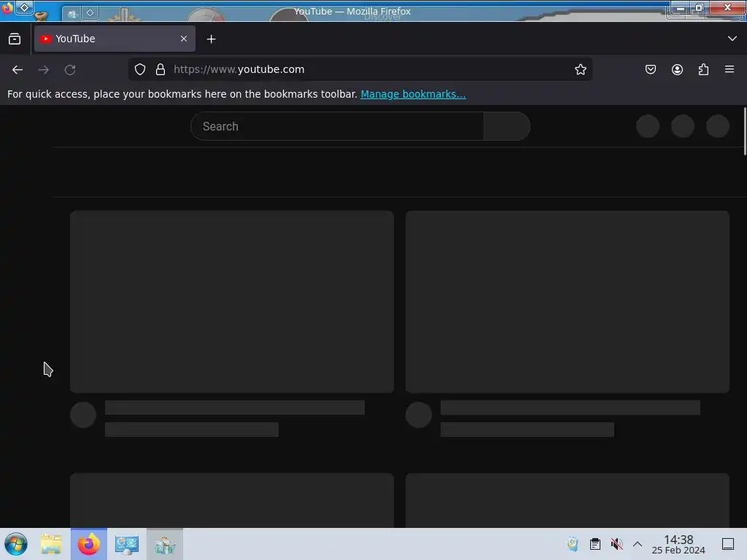Click the show desktop button
This screenshot has height=560, width=747.
pyautogui.click(x=728, y=544)
